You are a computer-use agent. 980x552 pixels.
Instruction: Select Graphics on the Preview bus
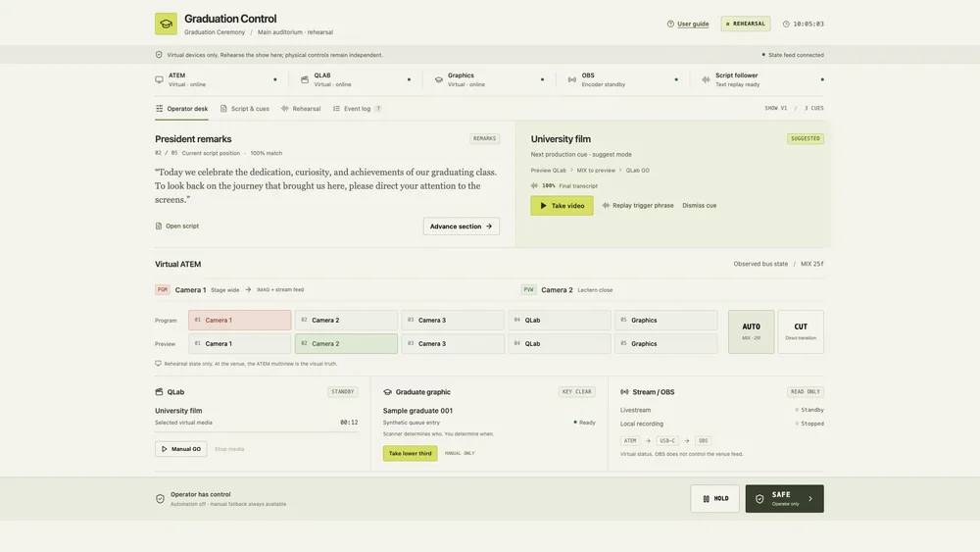(x=665, y=344)
